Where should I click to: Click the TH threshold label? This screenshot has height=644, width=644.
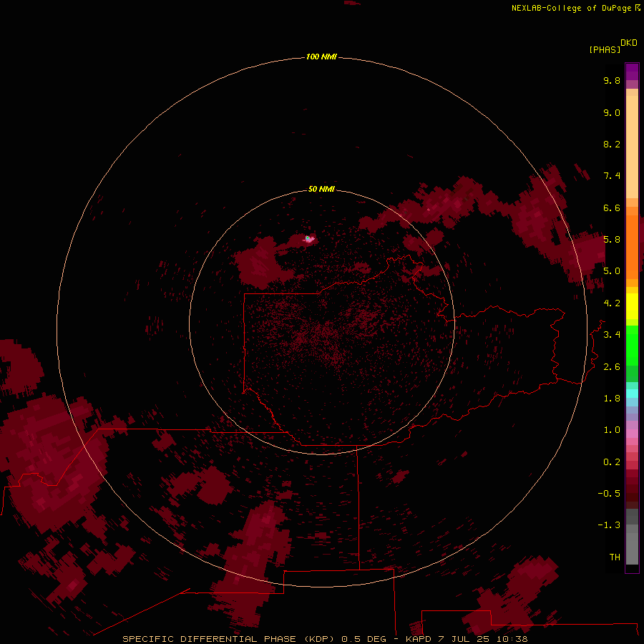point(615,557)
